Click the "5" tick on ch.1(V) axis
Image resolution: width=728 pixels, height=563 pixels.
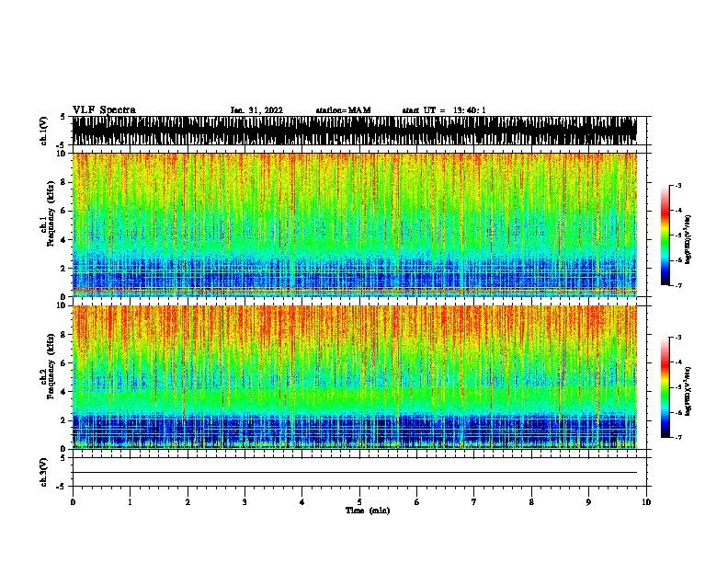click(x=63, y=117)
